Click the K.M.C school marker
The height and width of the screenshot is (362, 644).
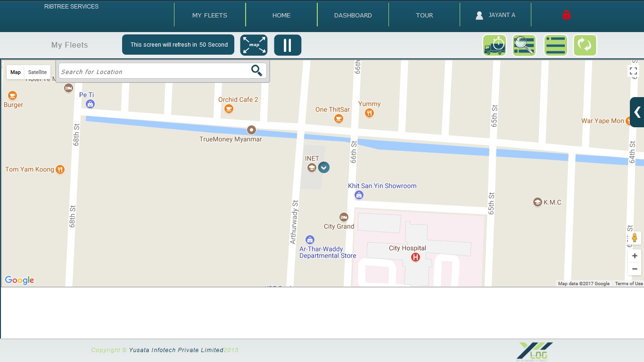click(537, 202)
